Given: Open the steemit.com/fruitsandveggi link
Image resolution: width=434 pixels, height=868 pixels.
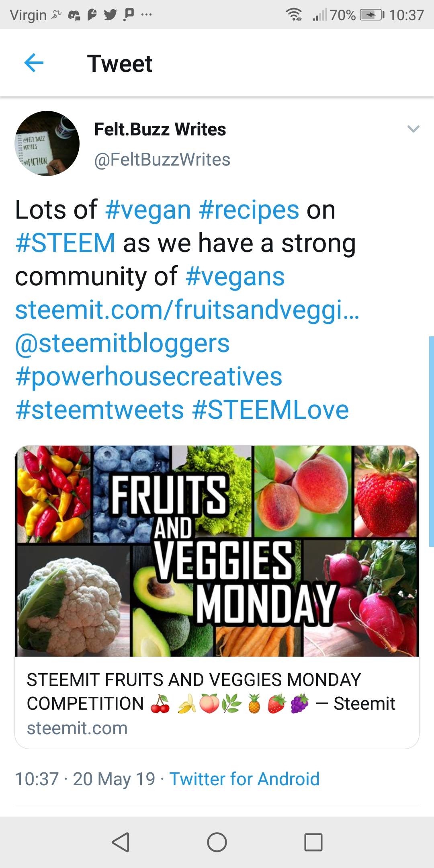Looking at the screenshot, I should coord(187,310).
